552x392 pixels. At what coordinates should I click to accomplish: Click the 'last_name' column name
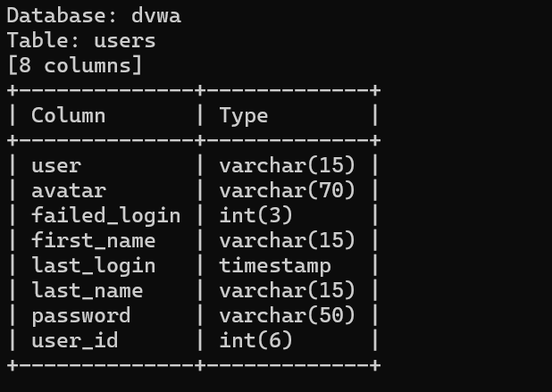87,290
